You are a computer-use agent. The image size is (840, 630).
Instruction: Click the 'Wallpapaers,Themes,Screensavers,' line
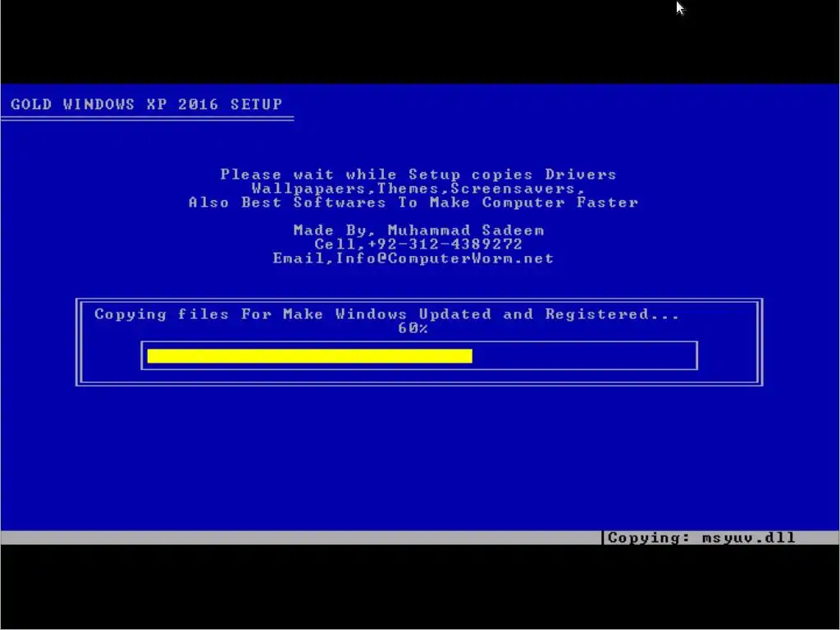click(418, 189)
